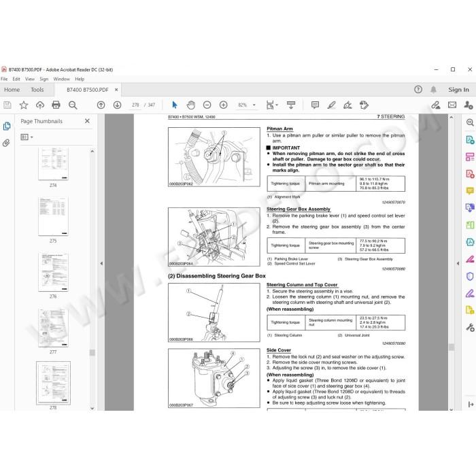Click the upload to cloud icon

39,105
